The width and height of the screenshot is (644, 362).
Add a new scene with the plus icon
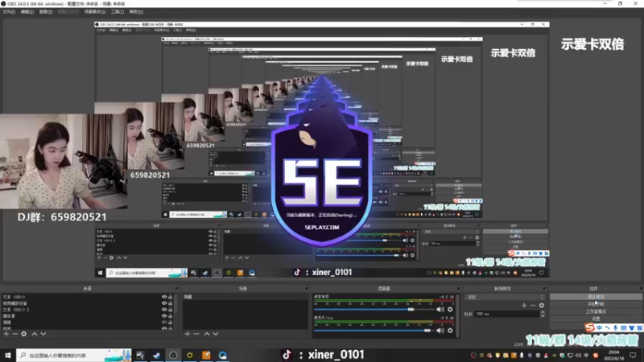point(188,334)
